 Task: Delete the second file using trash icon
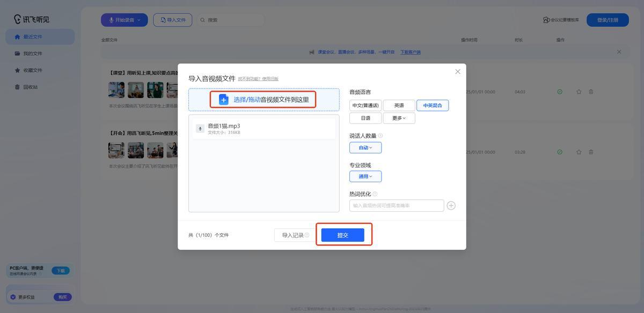click(x=591, y=152)
